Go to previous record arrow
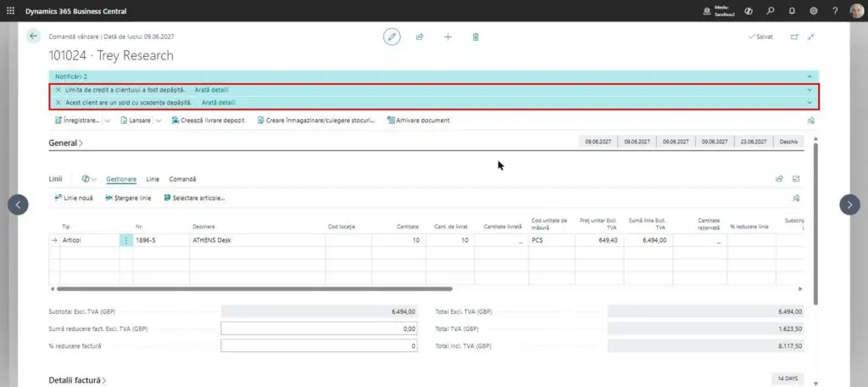 pos(18,205)
